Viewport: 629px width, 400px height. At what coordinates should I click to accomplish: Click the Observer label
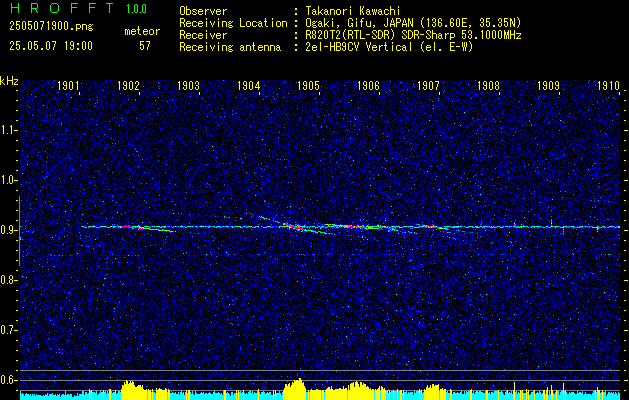click(x=203, y=11)
